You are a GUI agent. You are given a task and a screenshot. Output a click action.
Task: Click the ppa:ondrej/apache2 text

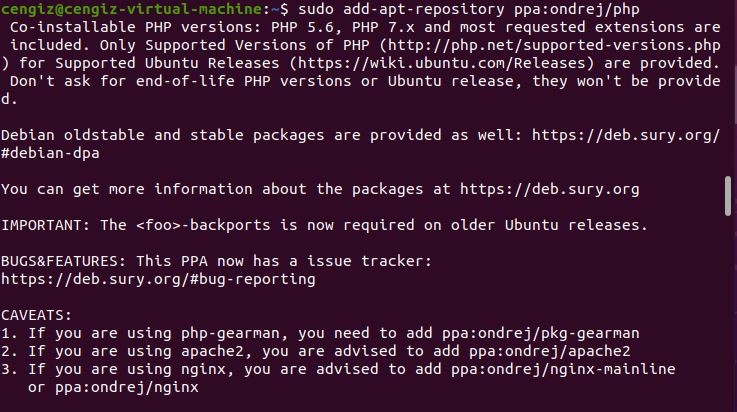[549, 351]
